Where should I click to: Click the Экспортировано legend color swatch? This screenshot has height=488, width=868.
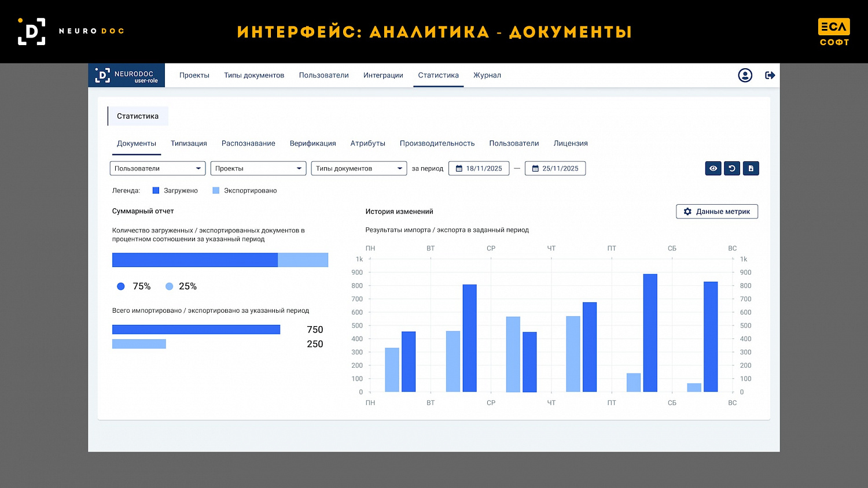[x=216, y=190]
